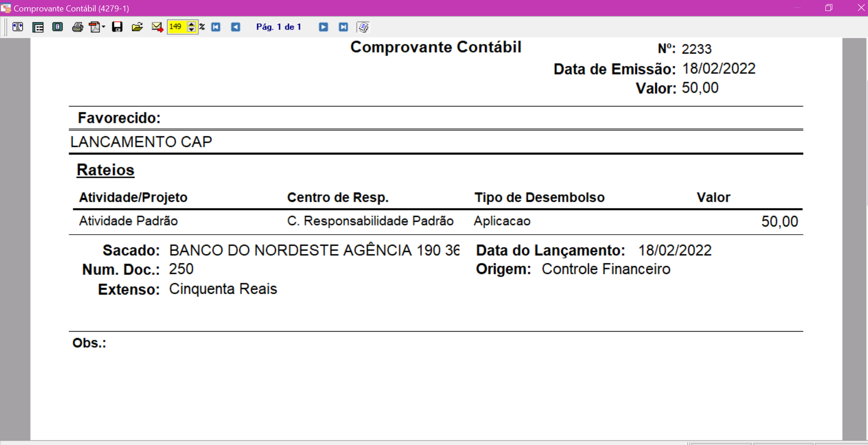Go to the previous page

coord(236,27)
